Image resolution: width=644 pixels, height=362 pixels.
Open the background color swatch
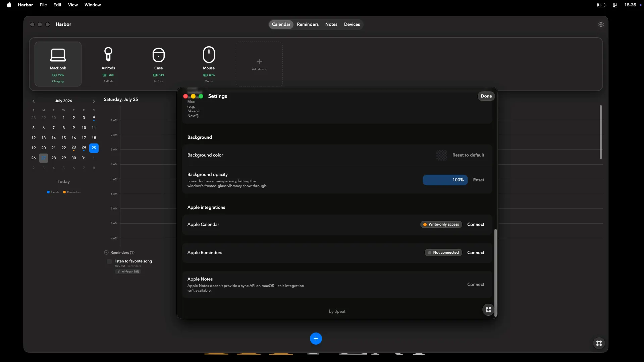point(442,155)
